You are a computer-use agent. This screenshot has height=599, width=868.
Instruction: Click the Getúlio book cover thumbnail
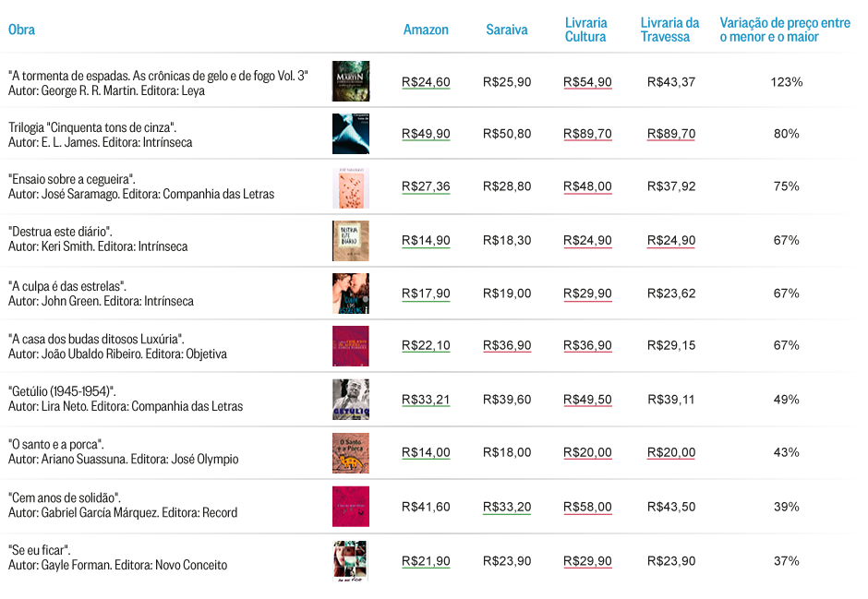tap(350, 400)
